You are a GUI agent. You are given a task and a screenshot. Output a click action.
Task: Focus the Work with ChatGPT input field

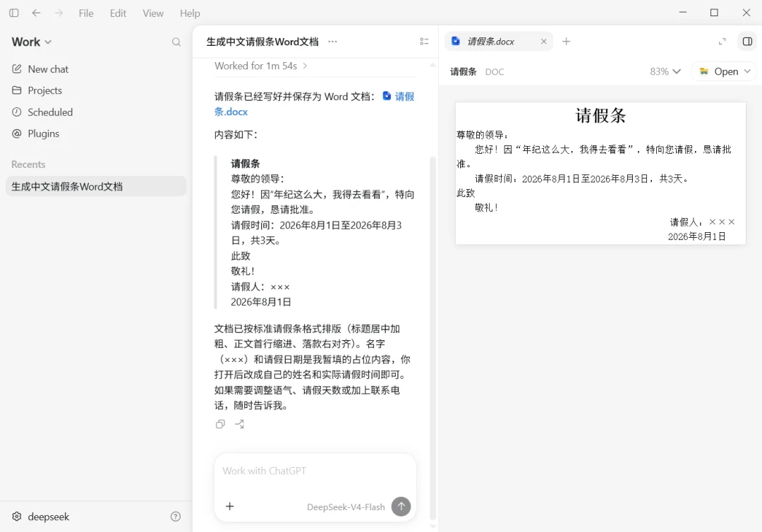coord(315,471)
